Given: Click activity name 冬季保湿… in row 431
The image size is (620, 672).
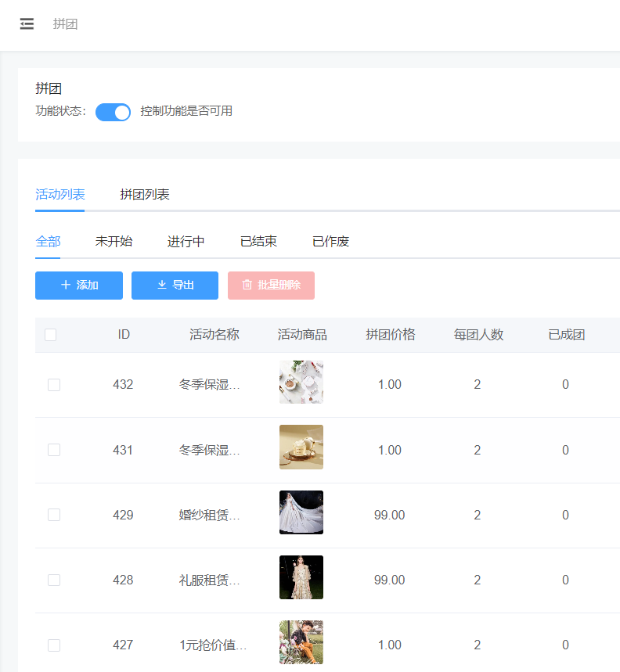Looking at the screenshot, I should pos(209,450).
